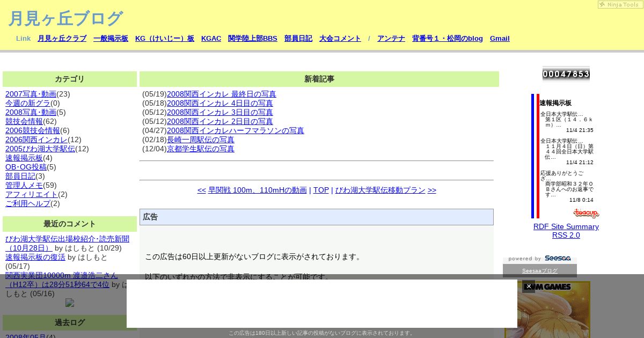Viewport: 644px width, 338px height.
Task: Click the Seesaaブログ button
Action: (540, 270)
